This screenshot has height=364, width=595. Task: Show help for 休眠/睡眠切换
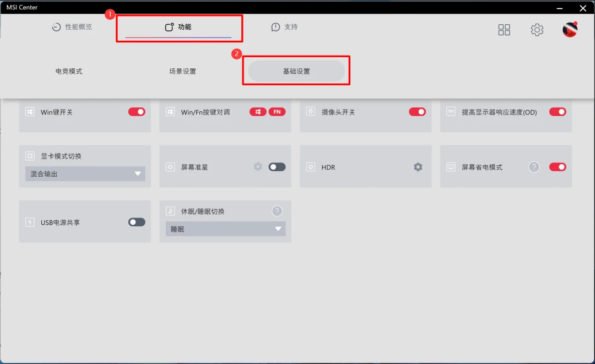tap(277, 211)
